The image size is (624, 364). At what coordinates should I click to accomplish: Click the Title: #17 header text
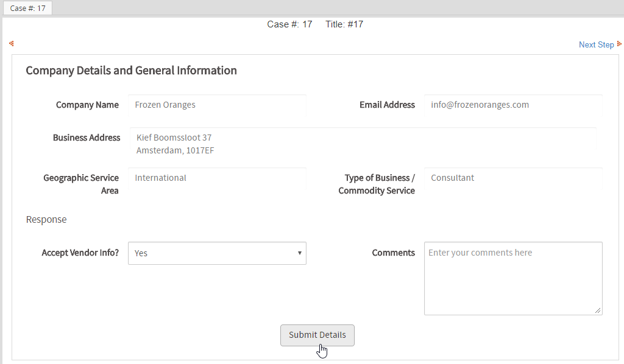tap(344, 24)
